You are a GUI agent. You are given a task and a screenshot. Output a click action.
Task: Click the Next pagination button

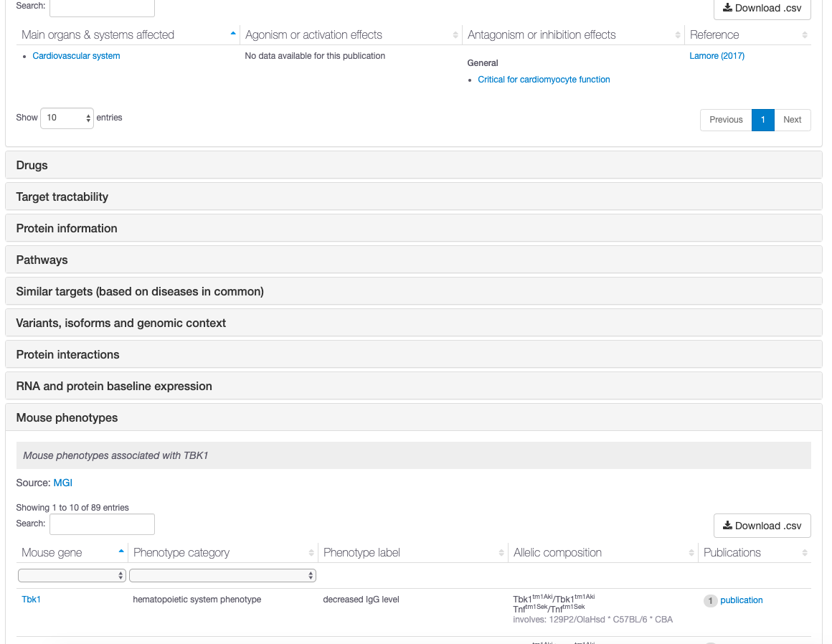click(792, 120)
